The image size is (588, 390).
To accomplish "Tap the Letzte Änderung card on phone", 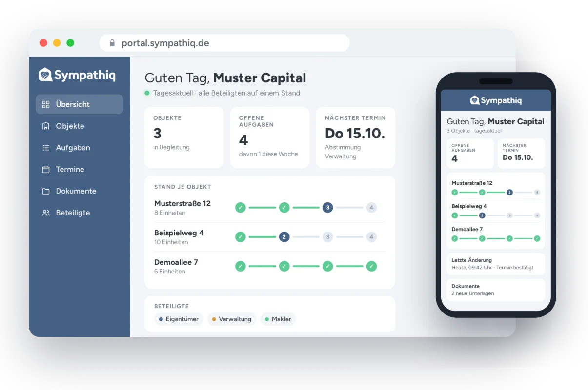I will (496, 264).
